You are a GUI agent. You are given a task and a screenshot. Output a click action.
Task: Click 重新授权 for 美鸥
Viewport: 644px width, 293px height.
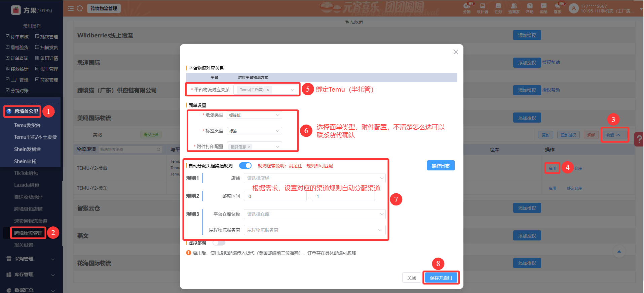click(568, 135)
